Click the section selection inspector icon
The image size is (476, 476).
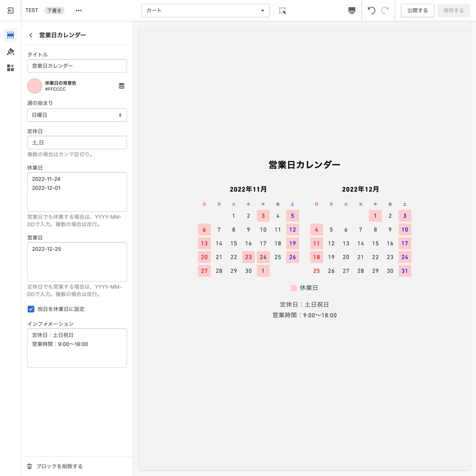point(283,10)
